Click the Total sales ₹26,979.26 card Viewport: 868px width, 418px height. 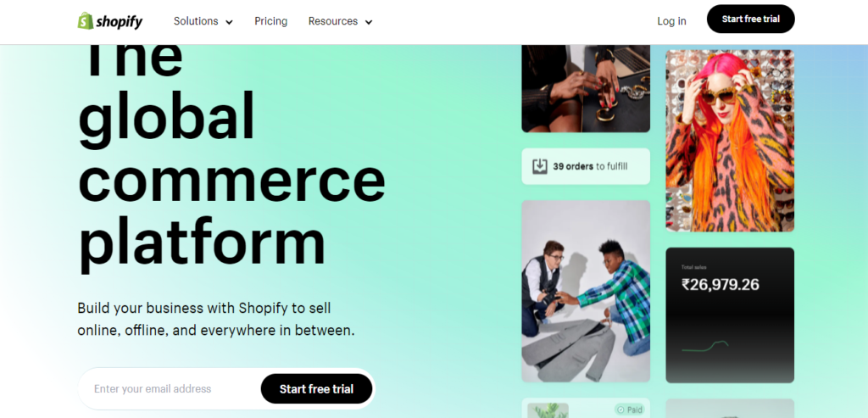click(x=730, y=315)
